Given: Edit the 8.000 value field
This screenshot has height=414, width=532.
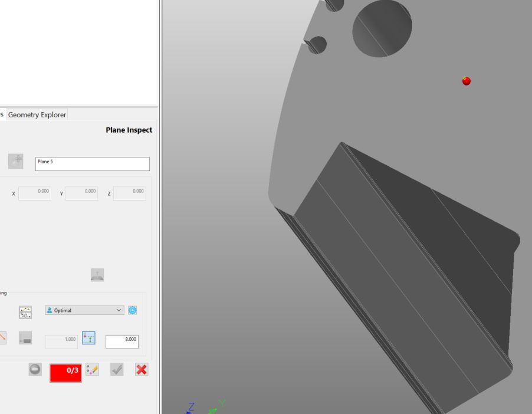Looking at the screenshot, I should tap(122, 341).
